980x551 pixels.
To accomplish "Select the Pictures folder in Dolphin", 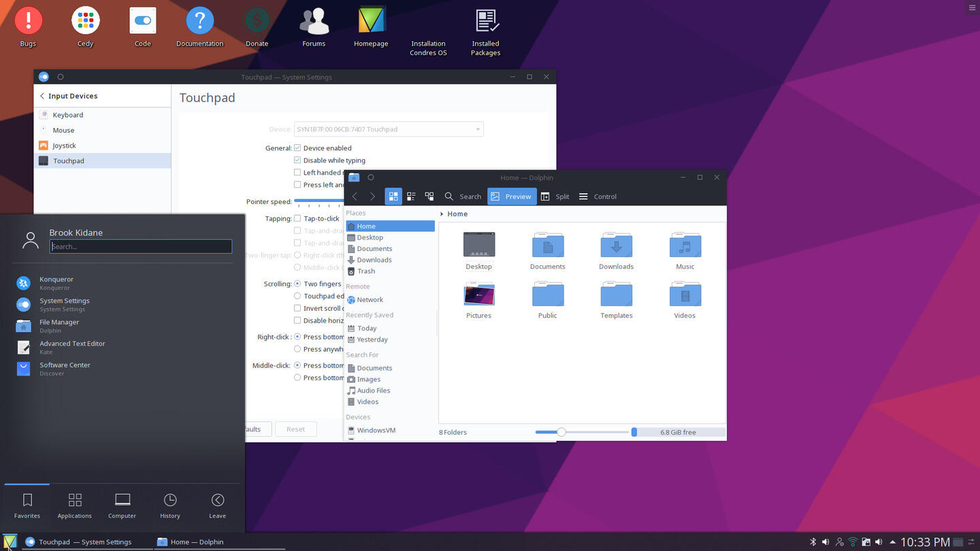I will click(x=479, y=300).
